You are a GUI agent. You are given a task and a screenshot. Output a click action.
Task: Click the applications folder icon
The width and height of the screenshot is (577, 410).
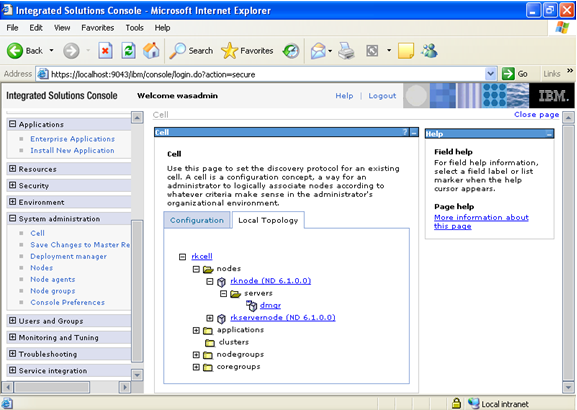[x=208, y=331]
